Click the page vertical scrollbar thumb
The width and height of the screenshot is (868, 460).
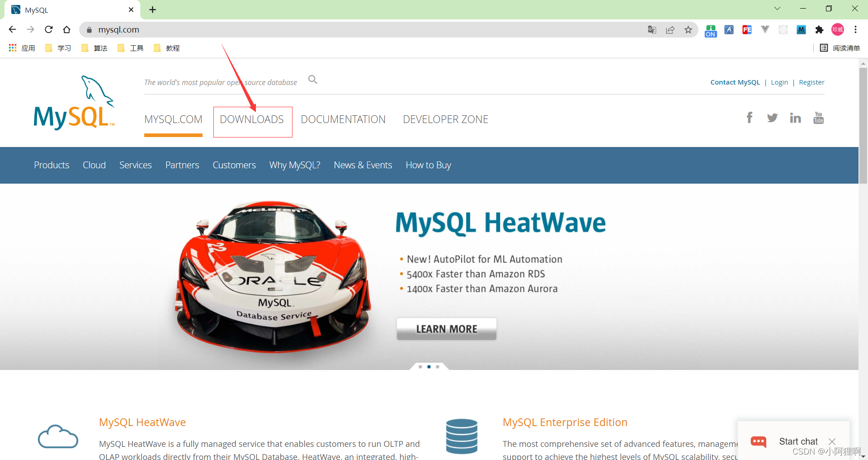coord(863,125)
